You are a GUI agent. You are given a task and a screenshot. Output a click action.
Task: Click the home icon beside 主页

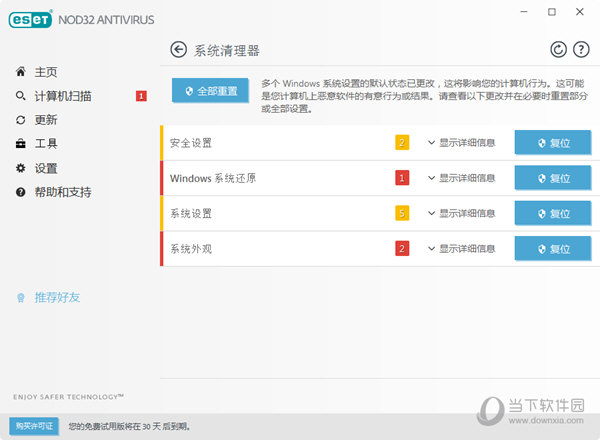click(21, 72)
